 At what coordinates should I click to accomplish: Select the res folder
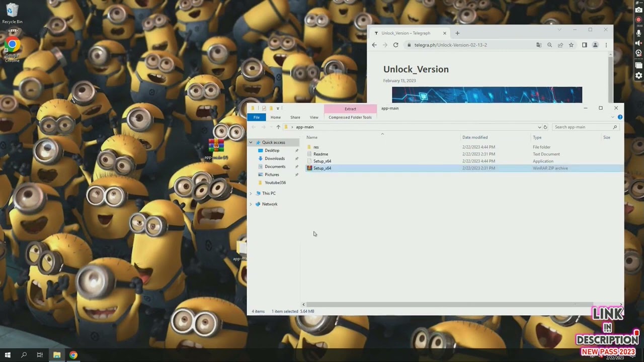coord(316,147)
